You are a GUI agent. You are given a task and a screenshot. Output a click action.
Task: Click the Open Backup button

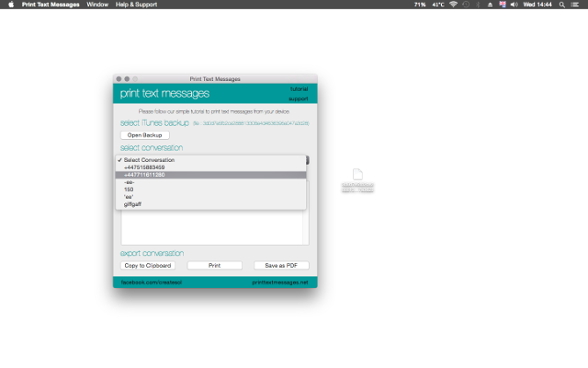pos(145,135)
